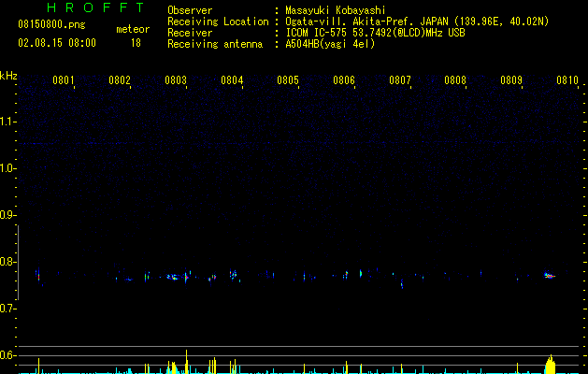Viewport: 588px width, 374px height.
Task: Click the 0.8 frequency axis label
Action: click(x=7, y=262)
